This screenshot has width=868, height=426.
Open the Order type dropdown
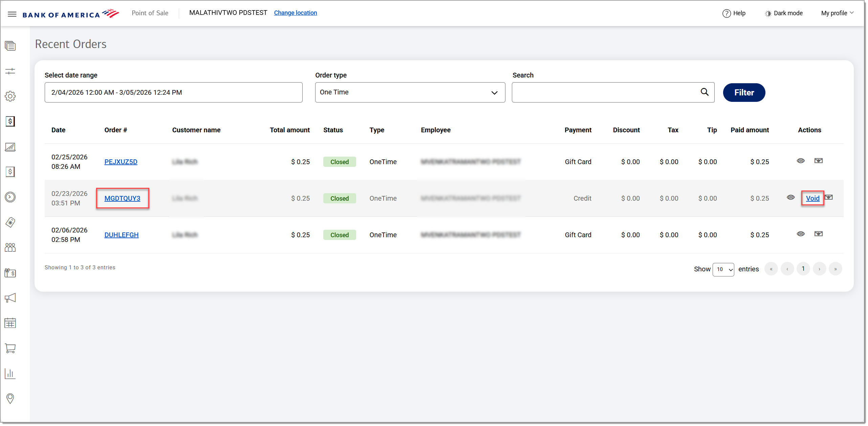pyautogui.click(x=410, y=92)
